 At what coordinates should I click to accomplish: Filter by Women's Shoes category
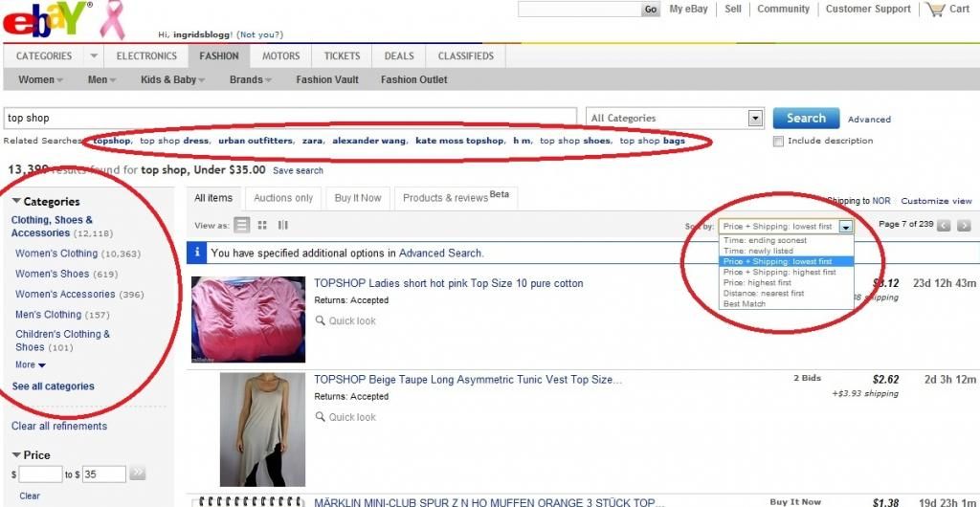[53, 274]
